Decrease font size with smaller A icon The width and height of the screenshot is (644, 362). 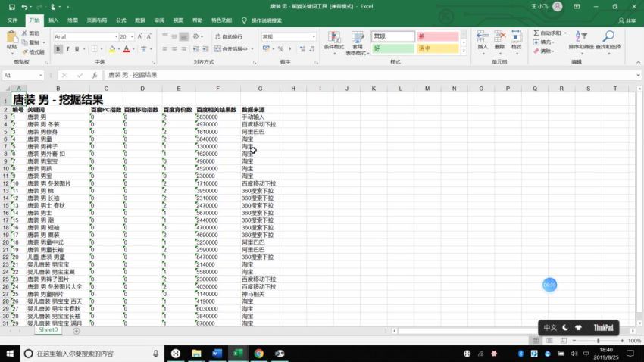pyautogui.click(x=148, y=36)
